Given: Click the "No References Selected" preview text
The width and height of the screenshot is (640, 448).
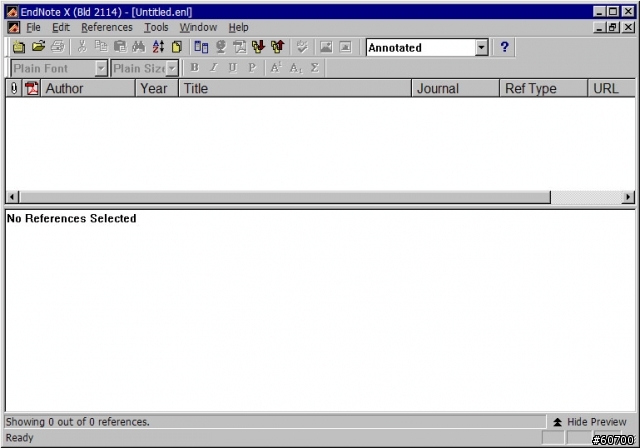Looking at the screenshot, I should [71, 218].
